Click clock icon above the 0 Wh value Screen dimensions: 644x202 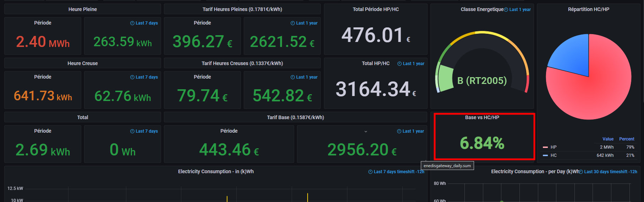click(132, 131)
